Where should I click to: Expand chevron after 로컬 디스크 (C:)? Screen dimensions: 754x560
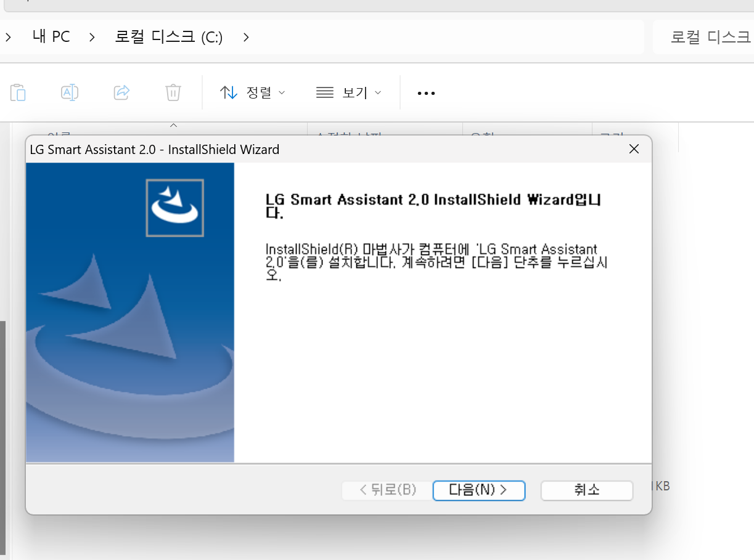pos(246,37)
